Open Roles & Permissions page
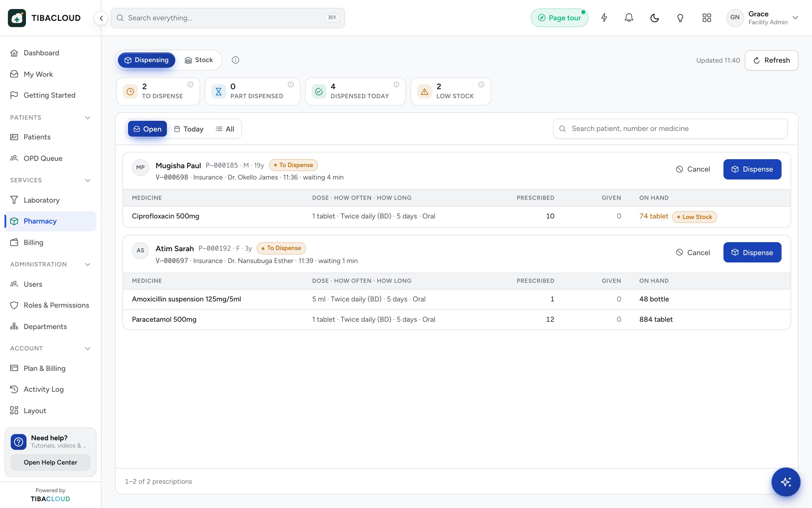Image resolution: width=812 pixels, height=508 pixels. coord(50,305)
